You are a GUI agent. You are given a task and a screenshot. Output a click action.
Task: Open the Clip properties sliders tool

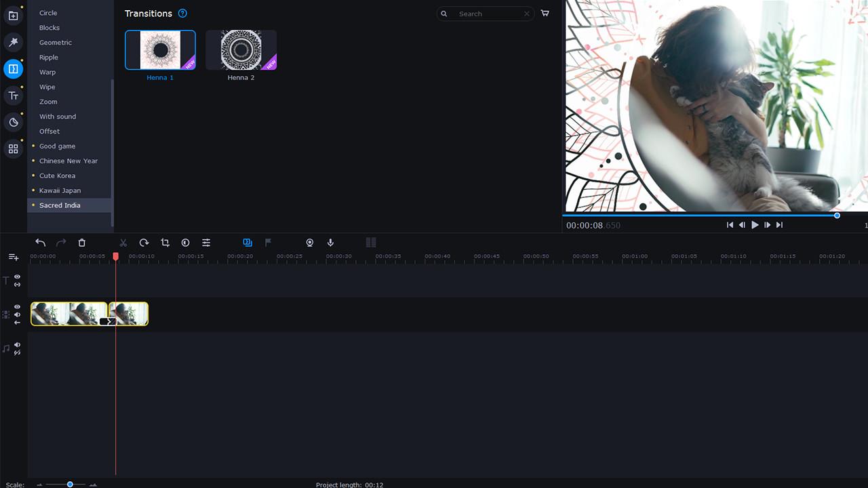coord(206,242)
